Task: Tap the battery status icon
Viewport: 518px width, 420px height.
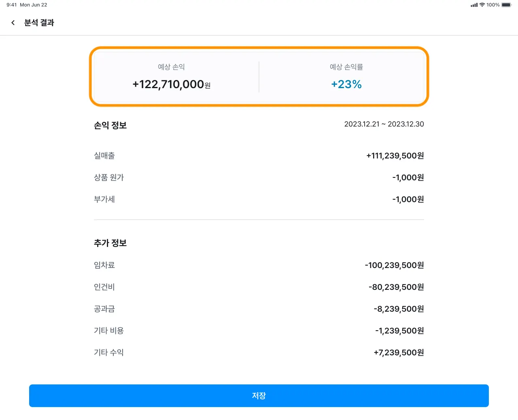Action: pos(507,5)
